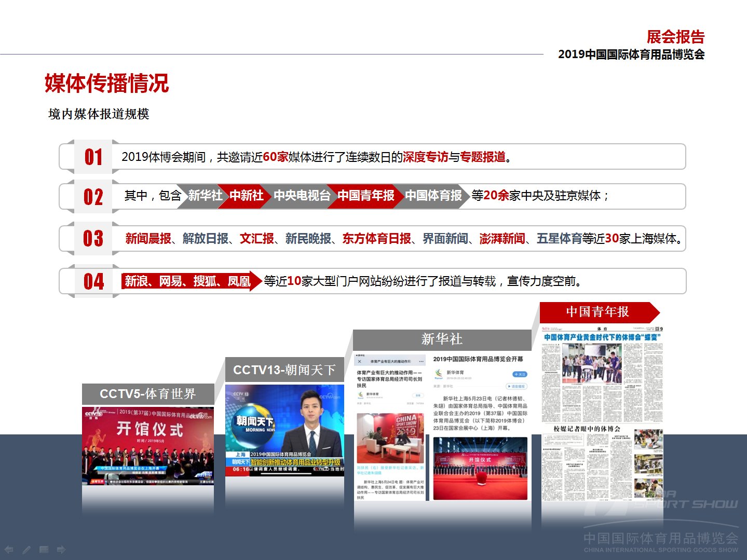Click the 20余 figure in row 02
The height and width of the screenshot is (560, 747).
(496, 196)
